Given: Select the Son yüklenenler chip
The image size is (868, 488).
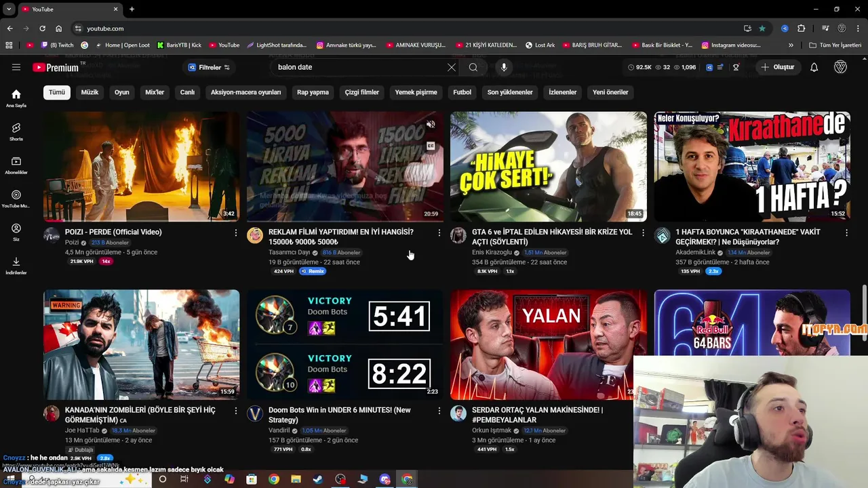Looking at the screenshot, I should [510, 92].
